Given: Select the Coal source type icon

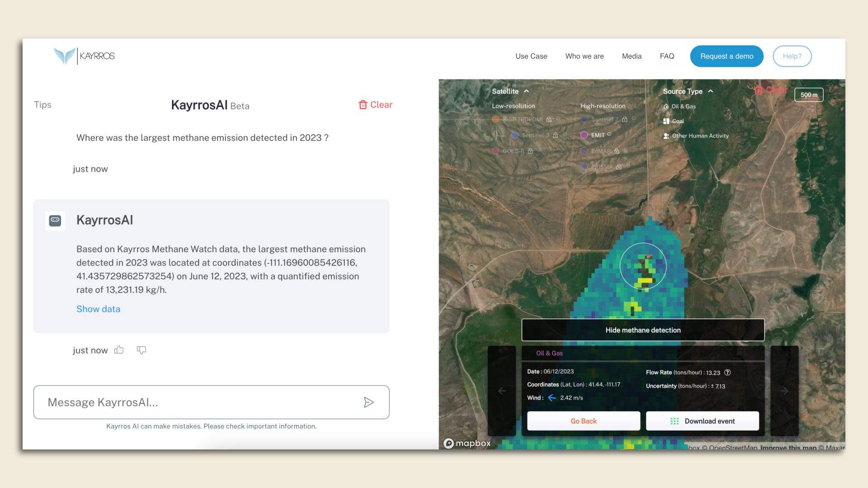Looking at the screenshot, I should pyautogui.click(x=666, y=121).
